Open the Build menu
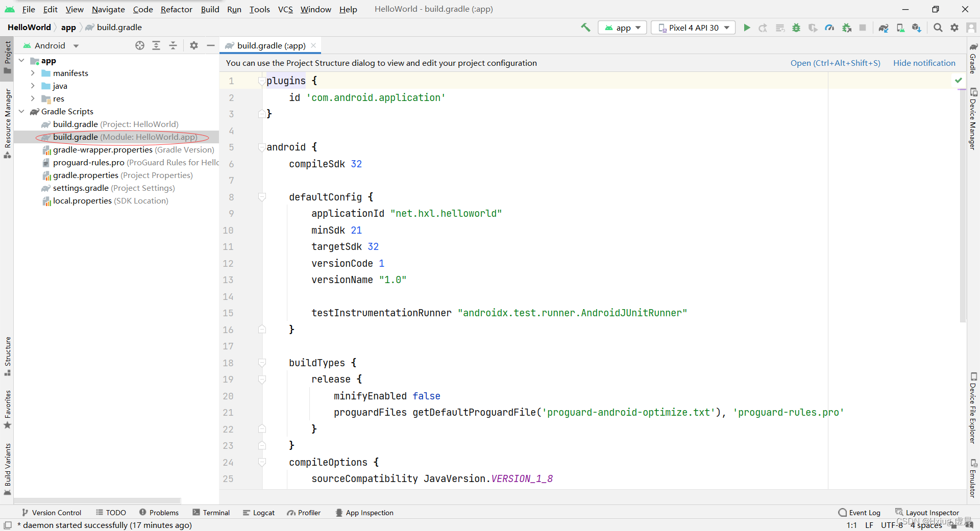This screenshot has height=531, width=980. 210,9
